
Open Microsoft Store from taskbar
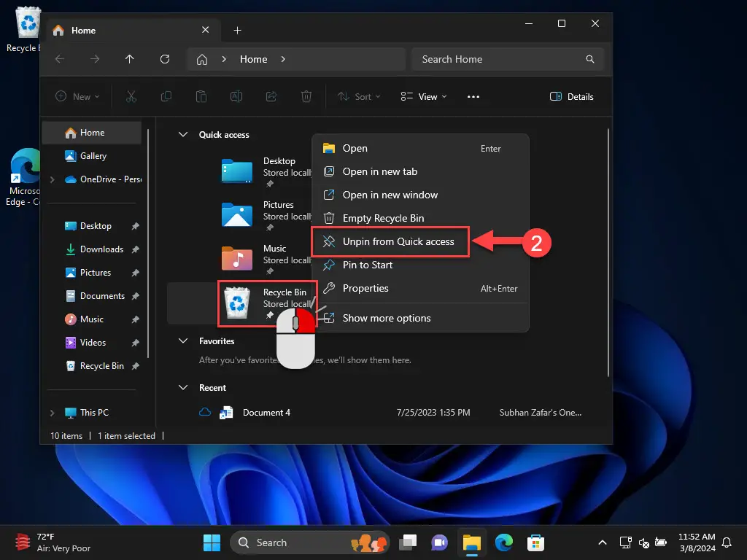[535, 542]
